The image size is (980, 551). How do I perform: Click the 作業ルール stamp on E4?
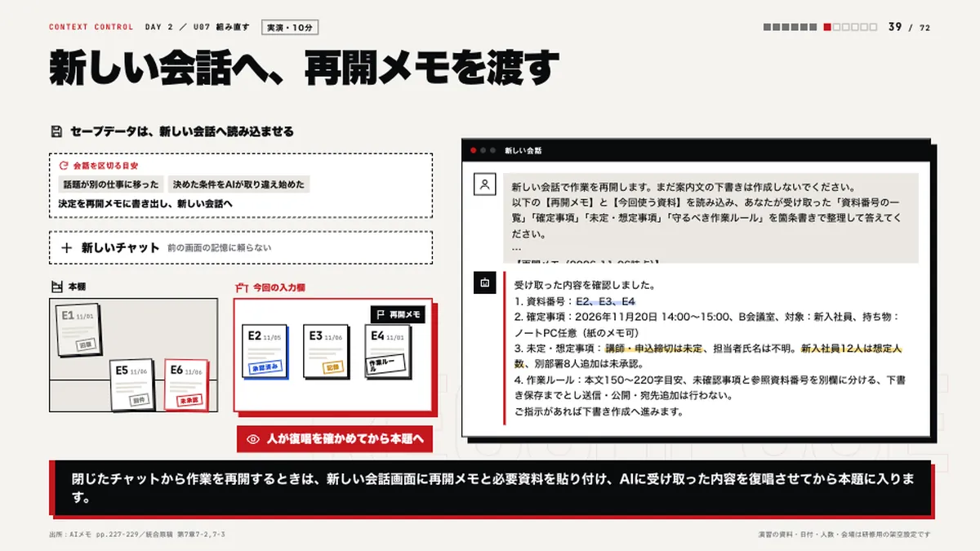[385, 364]
